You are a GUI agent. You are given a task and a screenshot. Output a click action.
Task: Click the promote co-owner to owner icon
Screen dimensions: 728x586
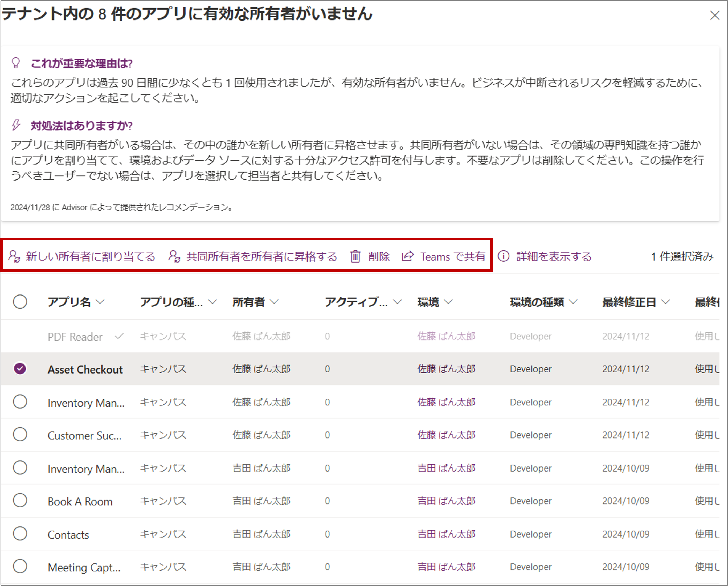(174, 257)
